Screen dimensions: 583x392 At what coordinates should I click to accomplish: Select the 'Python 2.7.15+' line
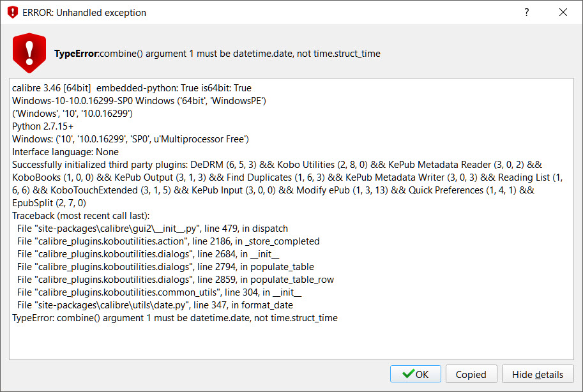click(43, 126)
